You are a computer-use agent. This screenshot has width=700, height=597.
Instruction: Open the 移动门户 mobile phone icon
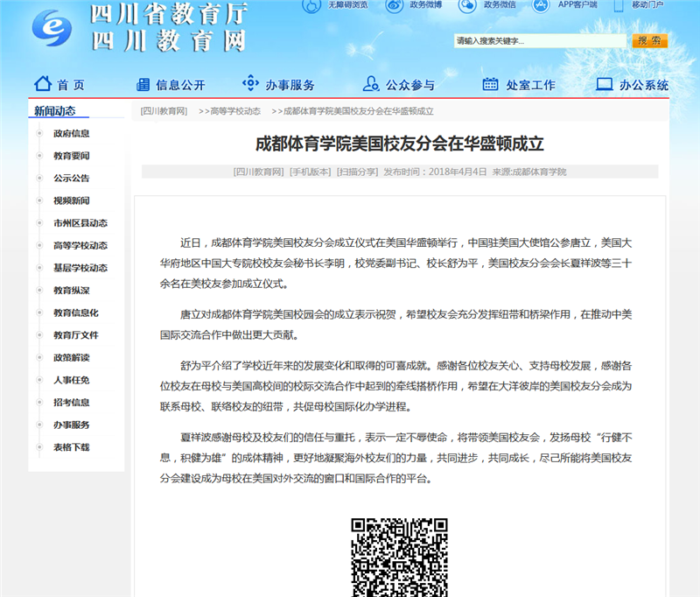[619, 5]
